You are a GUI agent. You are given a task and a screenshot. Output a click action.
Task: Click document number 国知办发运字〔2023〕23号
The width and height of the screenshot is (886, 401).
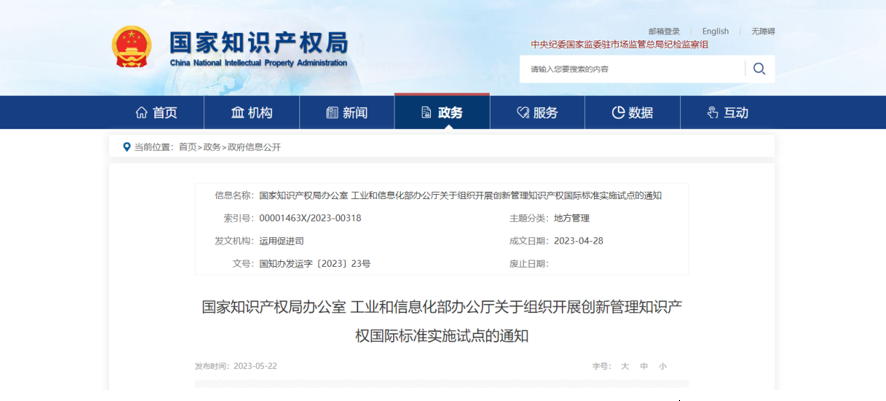[x=315, y=263]
